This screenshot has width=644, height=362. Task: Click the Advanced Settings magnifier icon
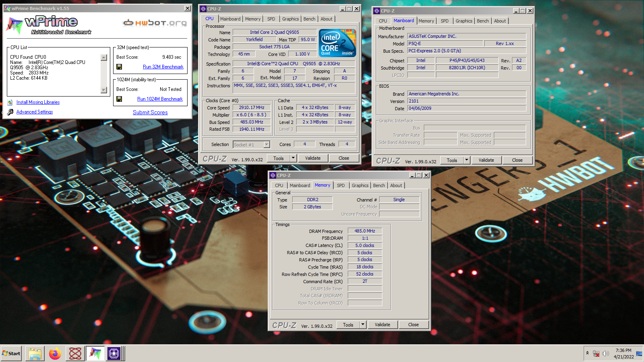[x=10, y=112]
